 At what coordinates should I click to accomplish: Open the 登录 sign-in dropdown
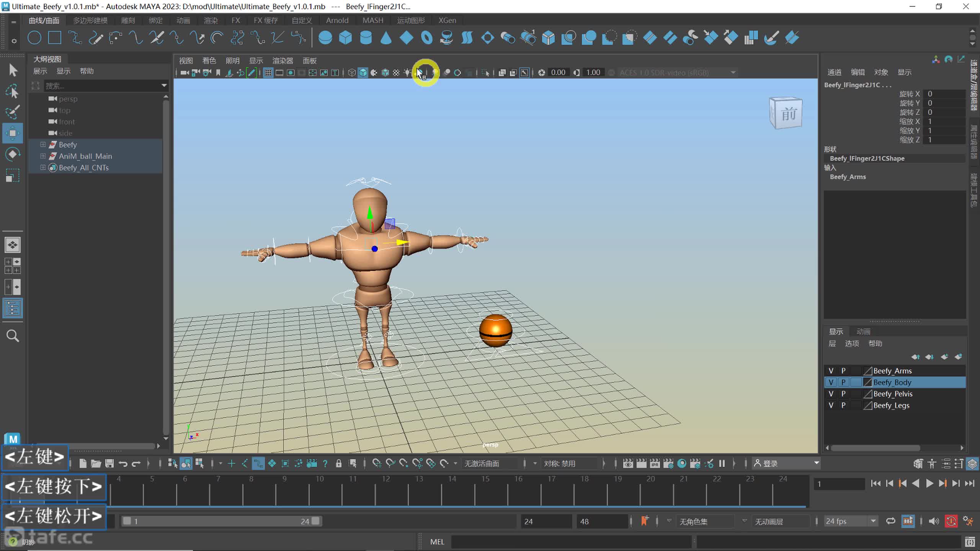786,464
